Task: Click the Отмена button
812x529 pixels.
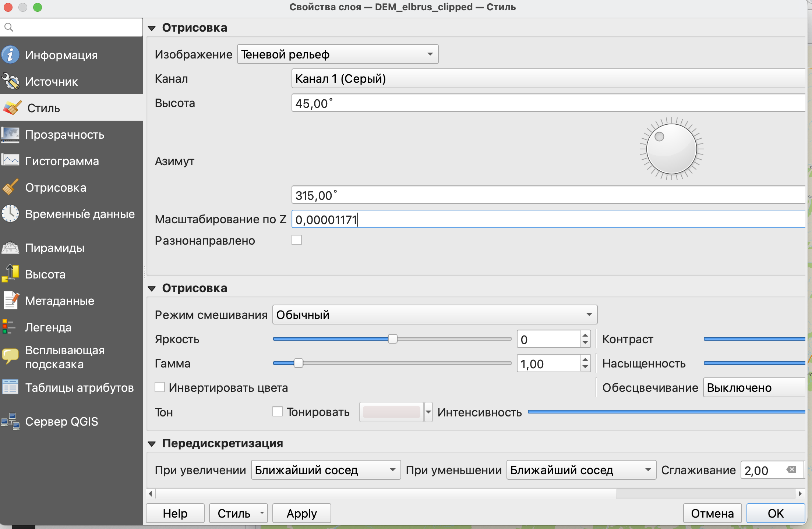Action: 712,513
